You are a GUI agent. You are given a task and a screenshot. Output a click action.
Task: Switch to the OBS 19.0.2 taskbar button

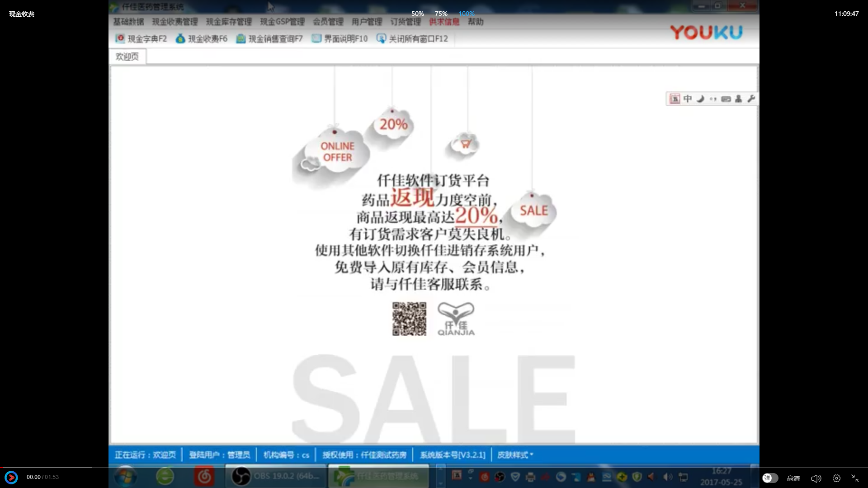(x=275, y=476)
